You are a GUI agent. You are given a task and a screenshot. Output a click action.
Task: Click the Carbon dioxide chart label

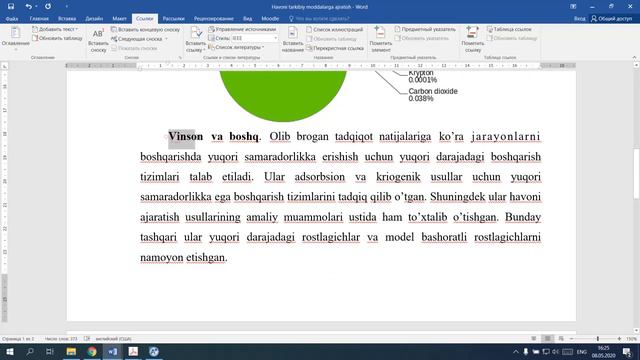(x=433, y=95)
